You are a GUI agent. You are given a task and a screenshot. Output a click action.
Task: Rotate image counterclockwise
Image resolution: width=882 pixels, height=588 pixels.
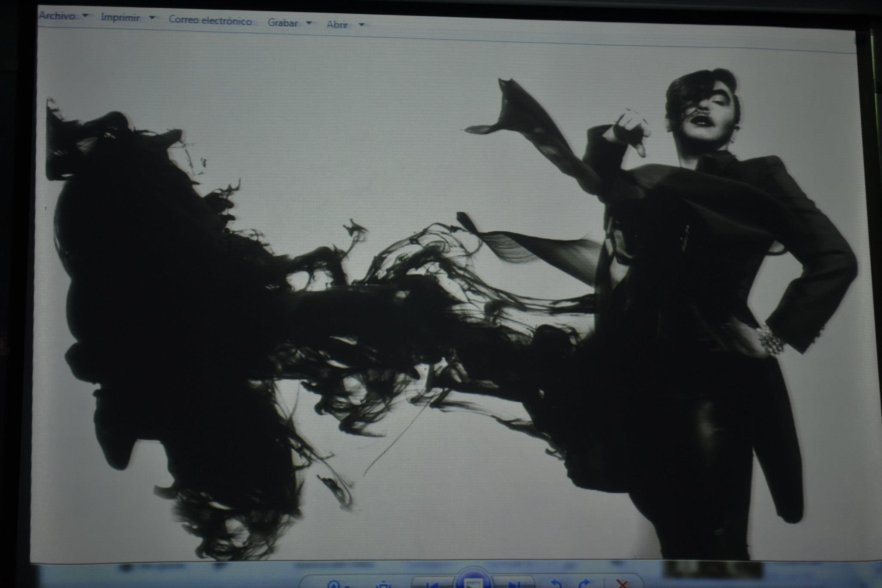(556, 584)
